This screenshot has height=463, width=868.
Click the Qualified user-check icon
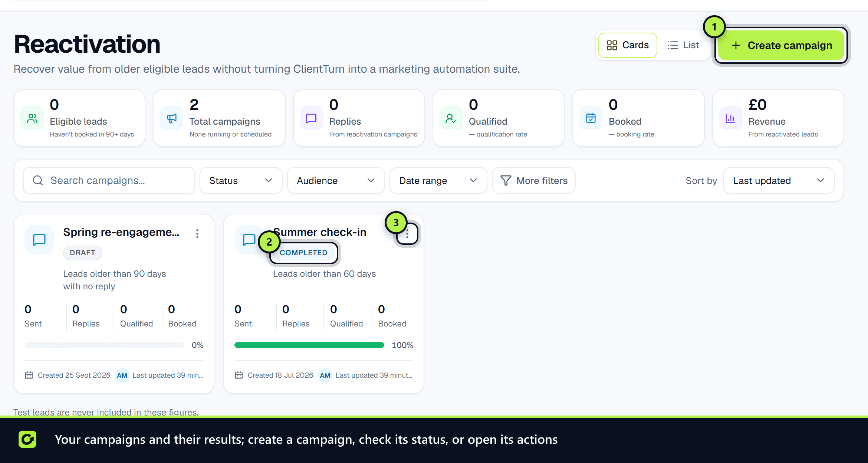pos(451,118)
